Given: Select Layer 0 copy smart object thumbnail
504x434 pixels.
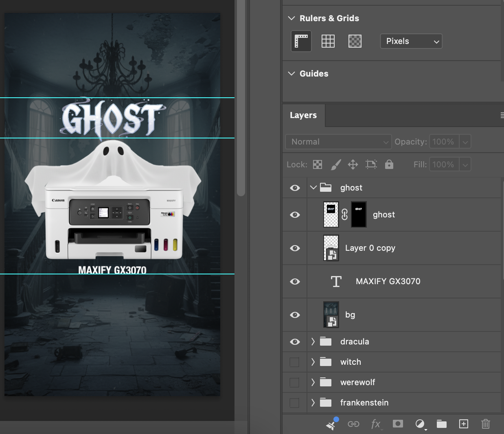Looking at the screenshot, I should click(x=331, y=248).
